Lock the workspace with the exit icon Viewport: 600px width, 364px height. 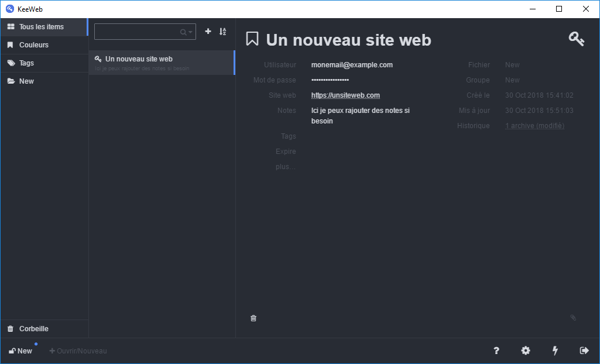(x=584, y=351)
